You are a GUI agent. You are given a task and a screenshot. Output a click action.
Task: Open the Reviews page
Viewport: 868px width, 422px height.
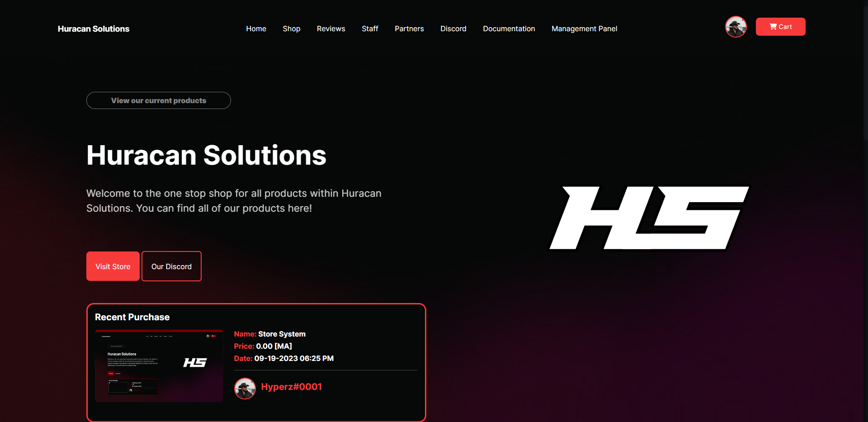pyautogui.click(x=331, y=28)
